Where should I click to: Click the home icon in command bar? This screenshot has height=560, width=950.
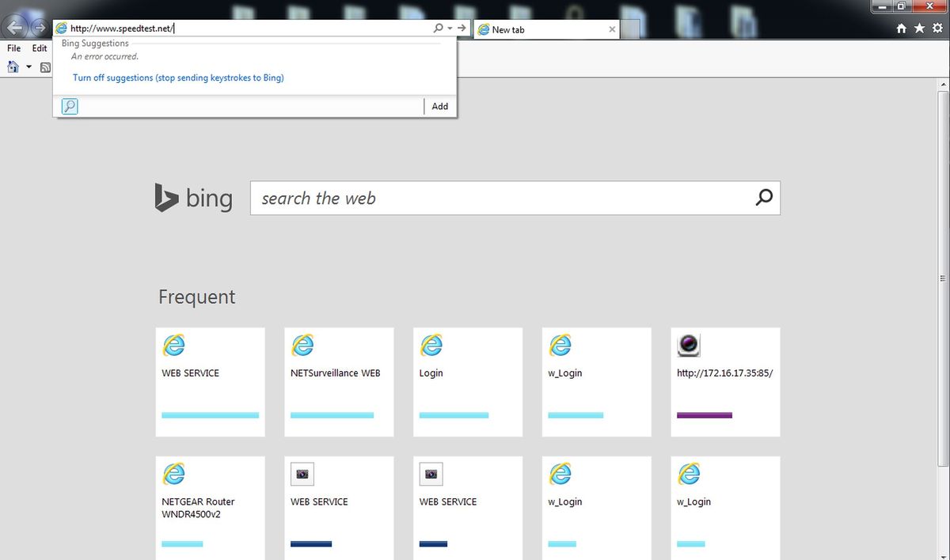point(13,67)
